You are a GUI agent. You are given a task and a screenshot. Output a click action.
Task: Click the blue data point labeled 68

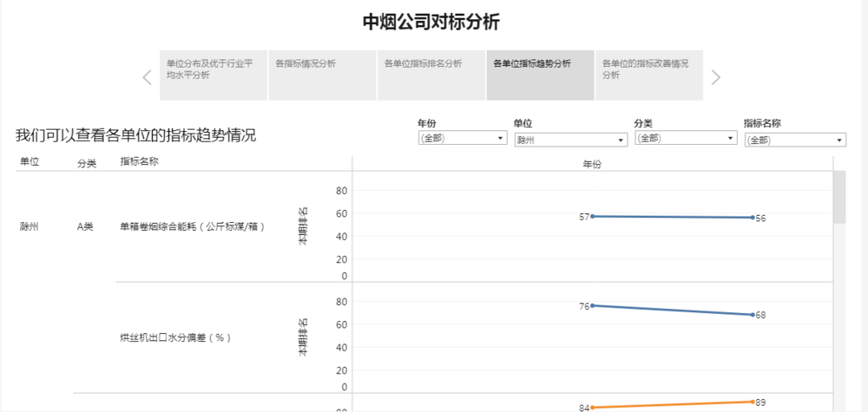pos(753,314)
